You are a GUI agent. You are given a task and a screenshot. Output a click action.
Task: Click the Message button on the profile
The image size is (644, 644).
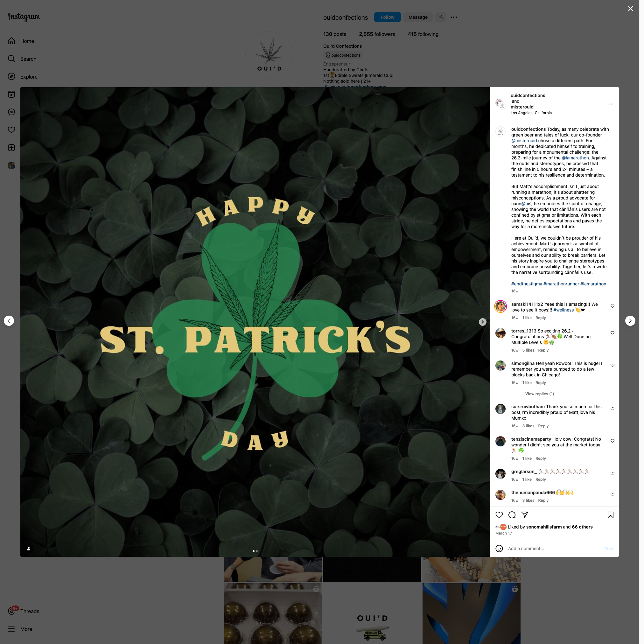[418, 17]
